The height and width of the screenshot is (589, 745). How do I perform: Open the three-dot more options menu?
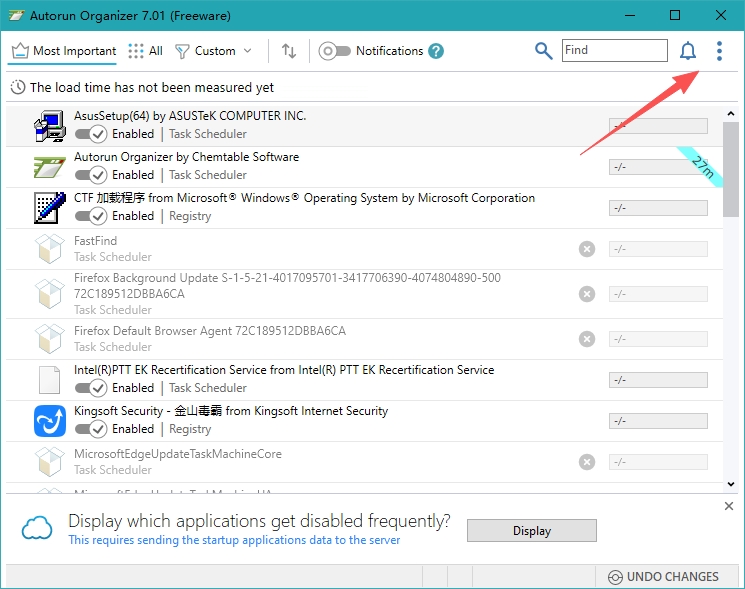click(x=719, y=51)
